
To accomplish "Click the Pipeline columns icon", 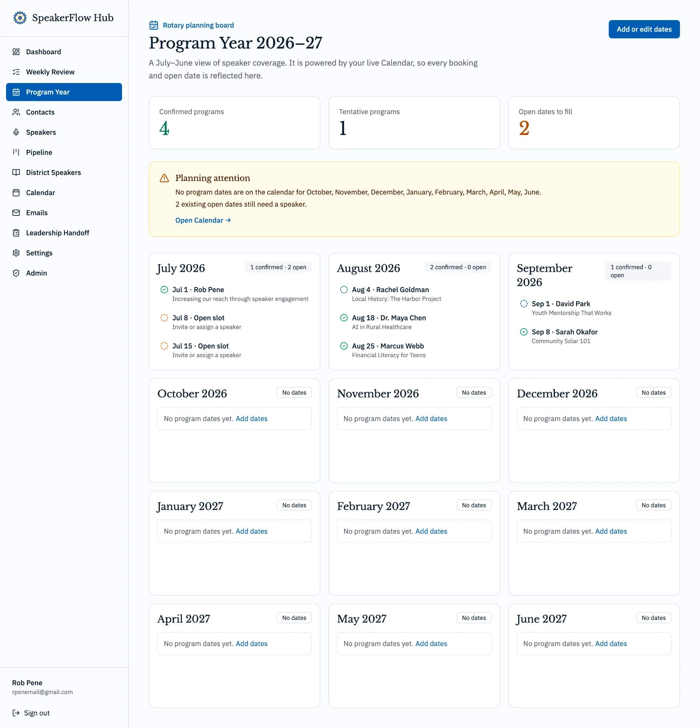I will coord(16,152).
